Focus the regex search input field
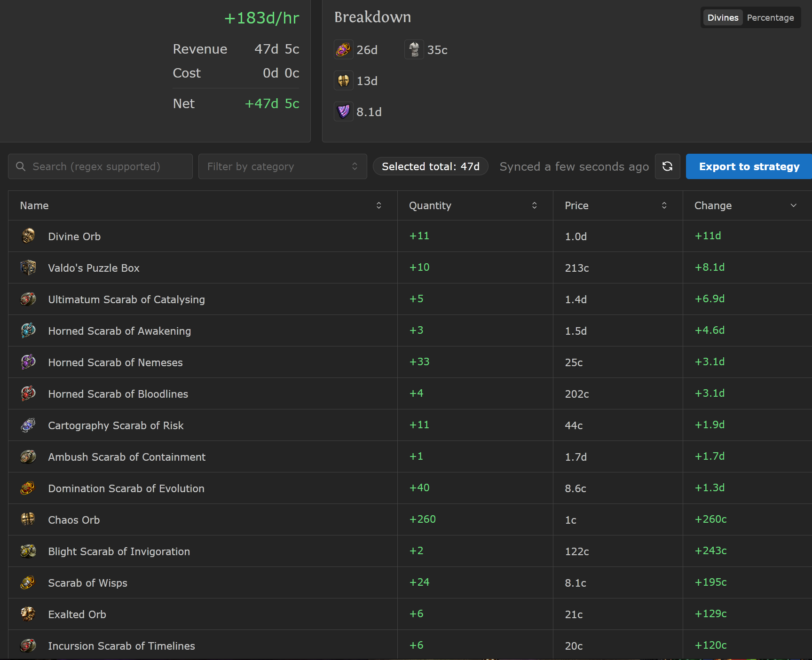This screenshot has height=660, width=812. 100,166
